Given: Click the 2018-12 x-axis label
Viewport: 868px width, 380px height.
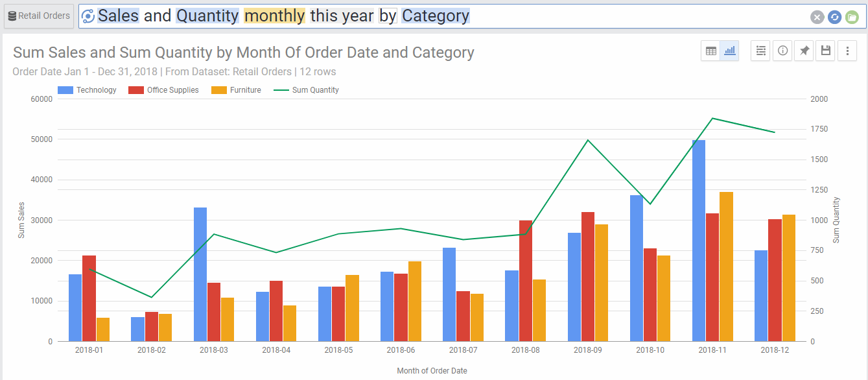Looking at the screenshot, I should click(x=775, y=350).
